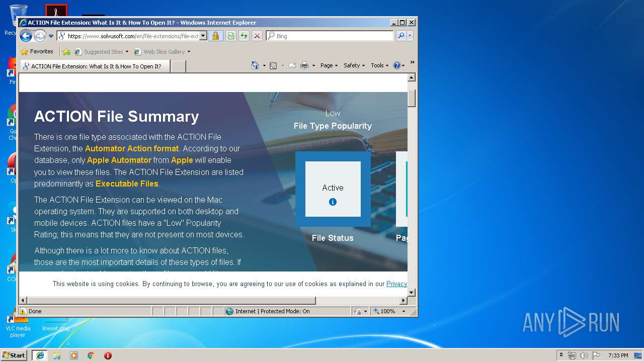Viewport: 644px width, 362px height.
Task: Click the Start button
Action: [14, 355]
